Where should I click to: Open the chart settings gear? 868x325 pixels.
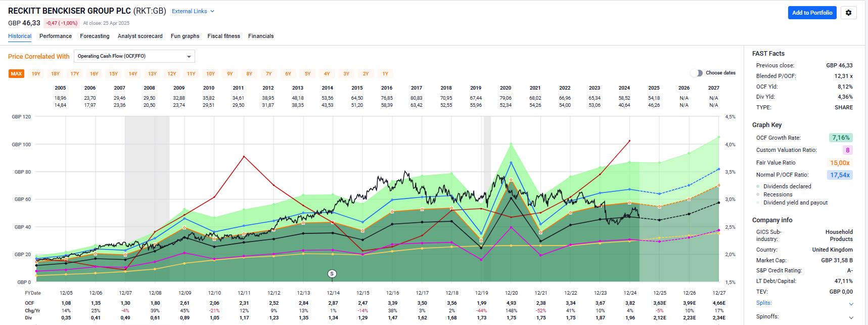[848, 13]
